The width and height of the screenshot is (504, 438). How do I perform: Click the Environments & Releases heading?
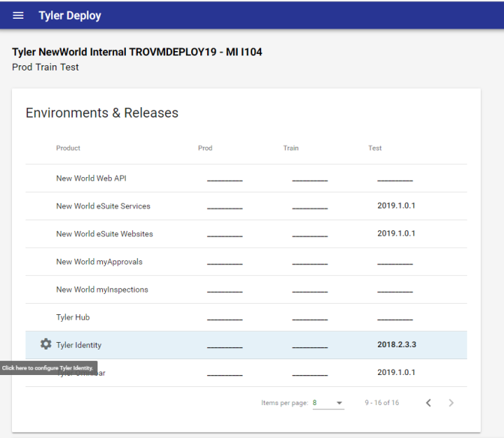pyautogui.click(x=102, y=112)
